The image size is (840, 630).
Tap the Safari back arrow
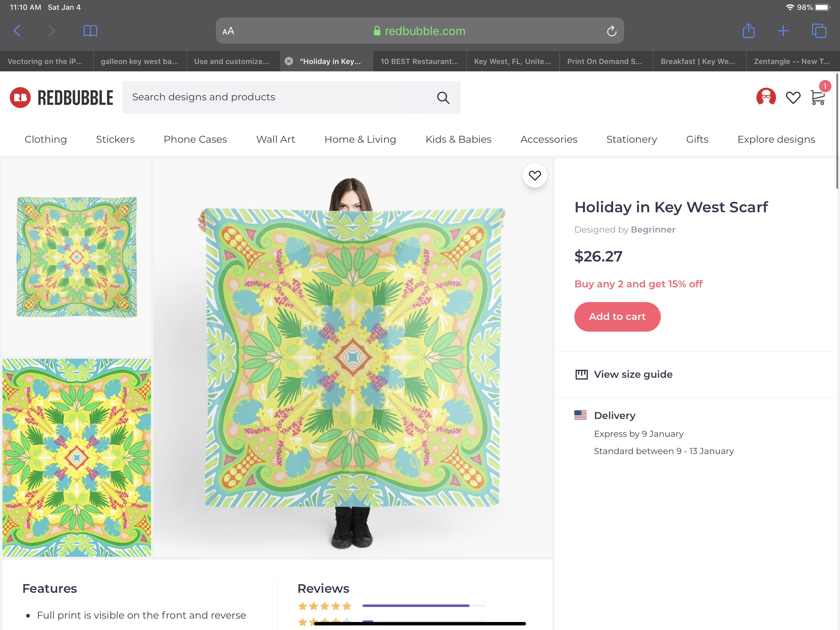[x=17, y=31]
